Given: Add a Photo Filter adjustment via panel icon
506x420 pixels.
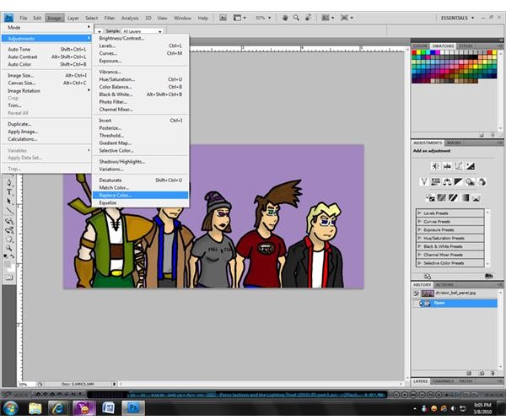Looking at the screenshot, I should pyautogui.click(x=471, y=182).
